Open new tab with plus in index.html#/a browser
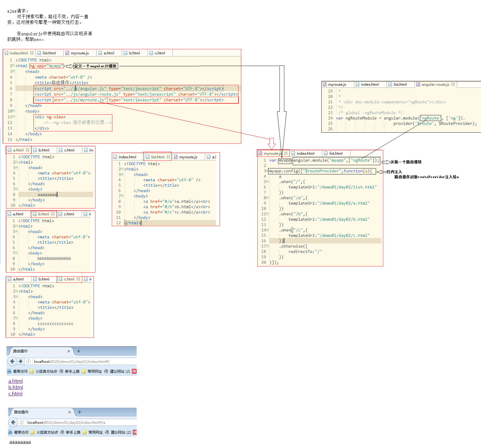 [x=80, y=412]
